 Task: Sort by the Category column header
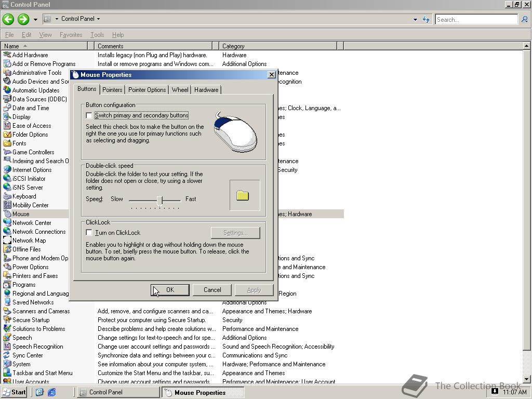(x=278, y=46)
